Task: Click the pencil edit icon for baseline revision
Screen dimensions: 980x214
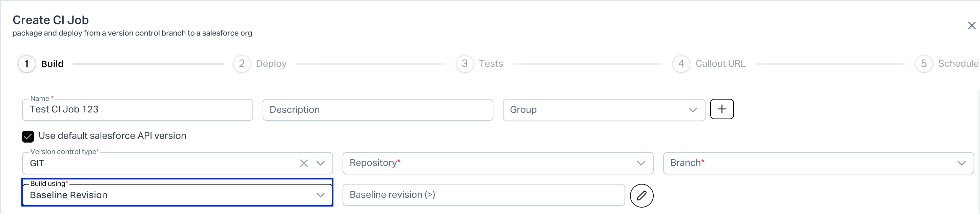Action: pos(641,196)
